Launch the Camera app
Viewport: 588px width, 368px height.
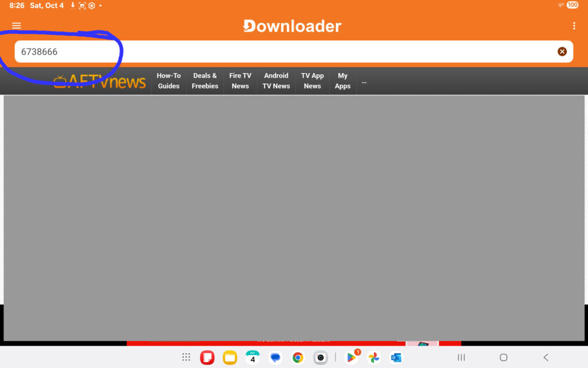click(x=320, y=358)
